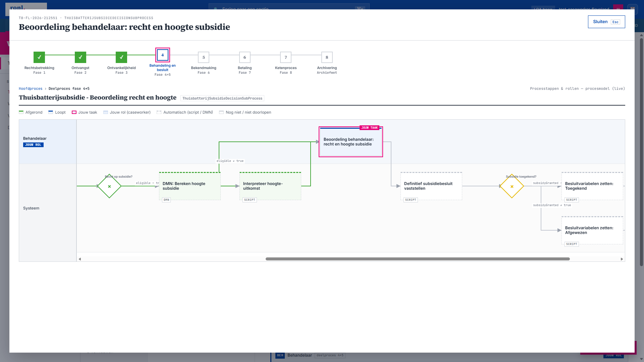Select phase 7 Ketenproces step
The height and width of the screenshot is (362, 644).
click(286, 57)
